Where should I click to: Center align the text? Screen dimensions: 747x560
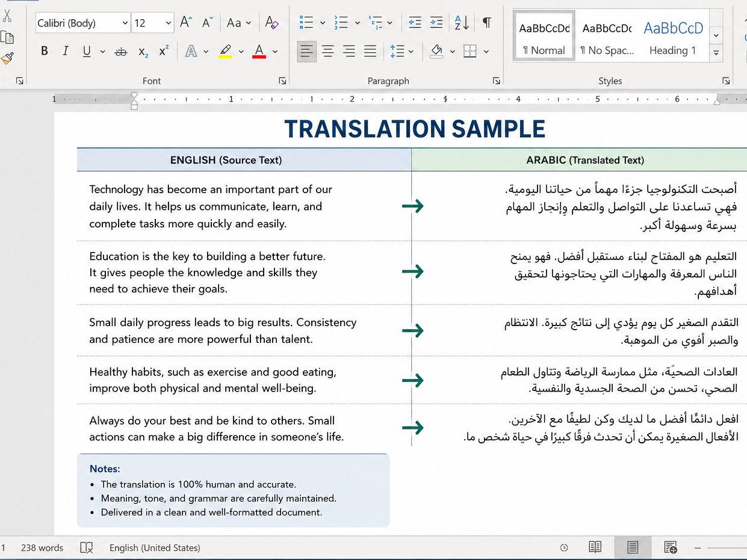coord(328,52)
